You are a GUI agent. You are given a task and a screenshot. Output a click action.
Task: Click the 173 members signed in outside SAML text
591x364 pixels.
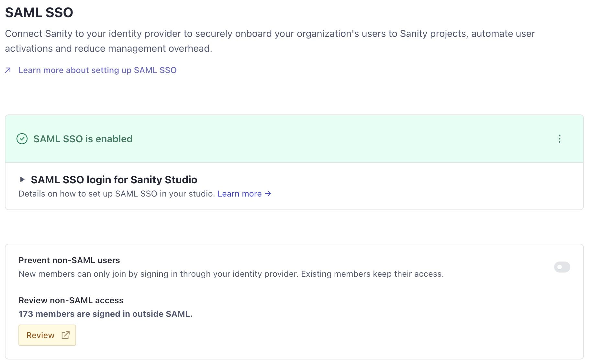click(106, 314)
